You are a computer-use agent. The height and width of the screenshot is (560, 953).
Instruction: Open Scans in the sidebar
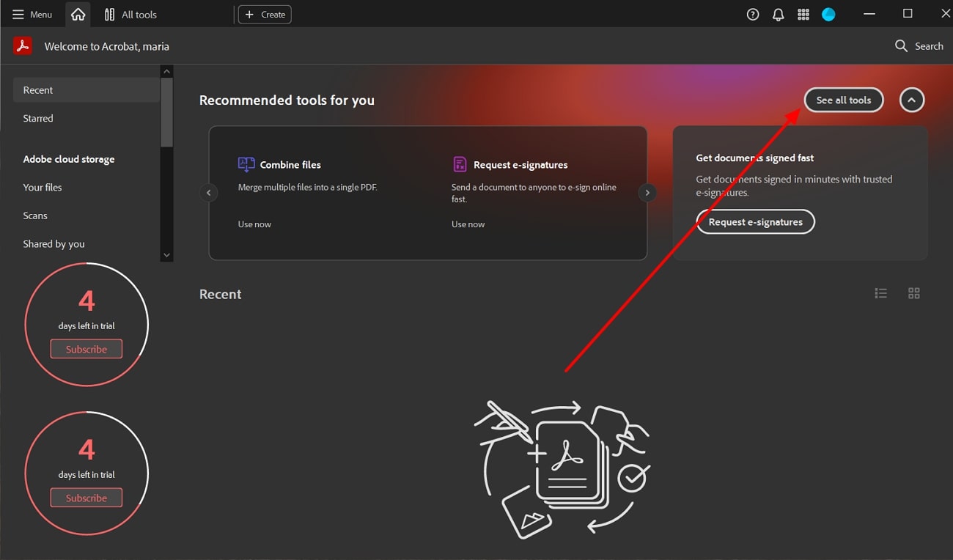35,215
